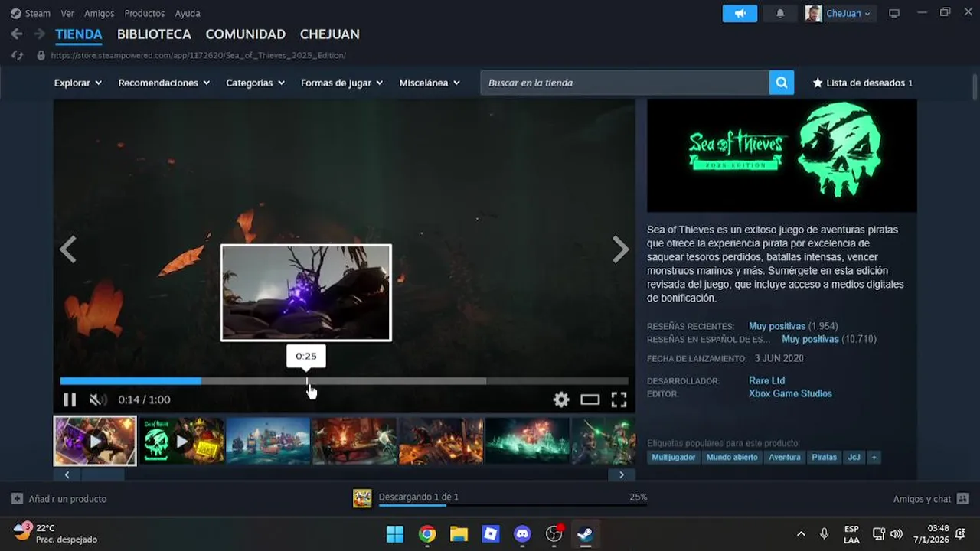Screen dimensions: 980x551
Task: Open the Amigos y chat panel
Action: coord(931,499)
